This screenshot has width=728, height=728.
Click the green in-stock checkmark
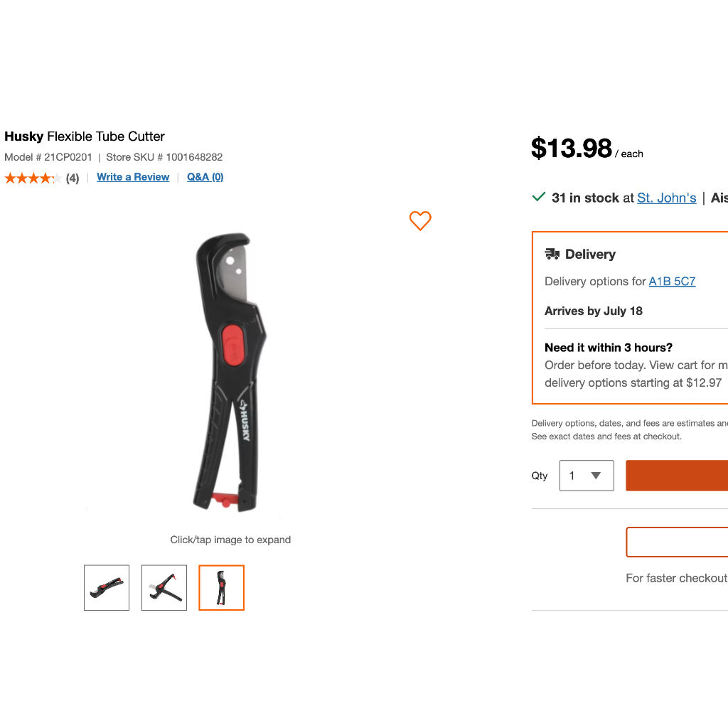pyautogui.click(x=539, y=197)
